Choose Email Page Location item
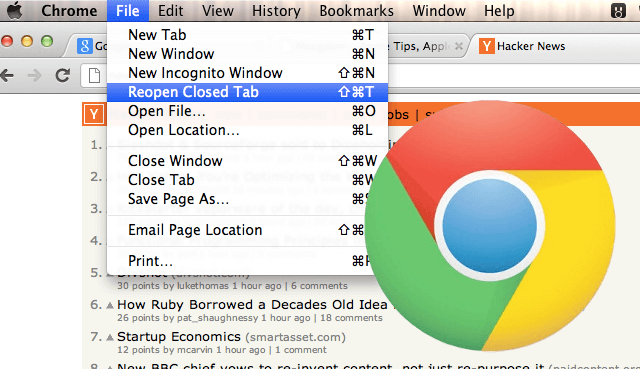The width and height of the screenshot is (640, 369). point(237,230)
